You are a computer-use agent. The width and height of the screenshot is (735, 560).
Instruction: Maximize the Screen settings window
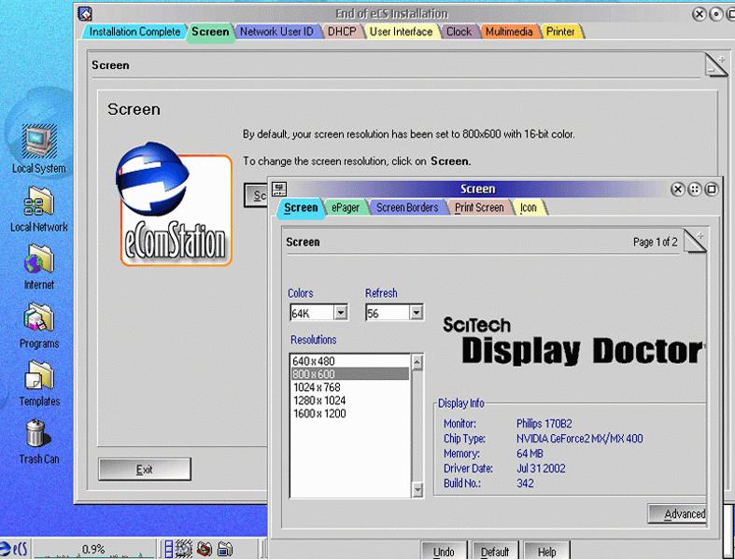(x=712, y=189)
